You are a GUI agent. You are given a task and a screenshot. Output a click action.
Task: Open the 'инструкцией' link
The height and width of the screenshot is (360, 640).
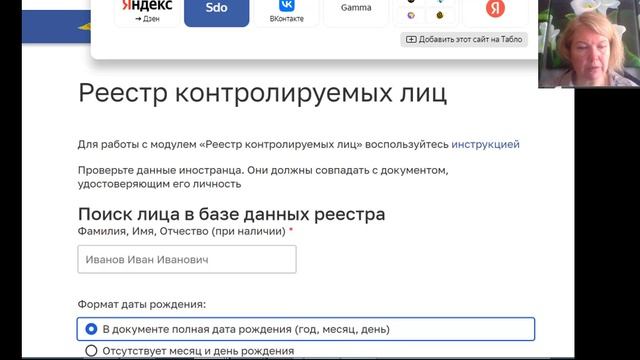(485, 144)
